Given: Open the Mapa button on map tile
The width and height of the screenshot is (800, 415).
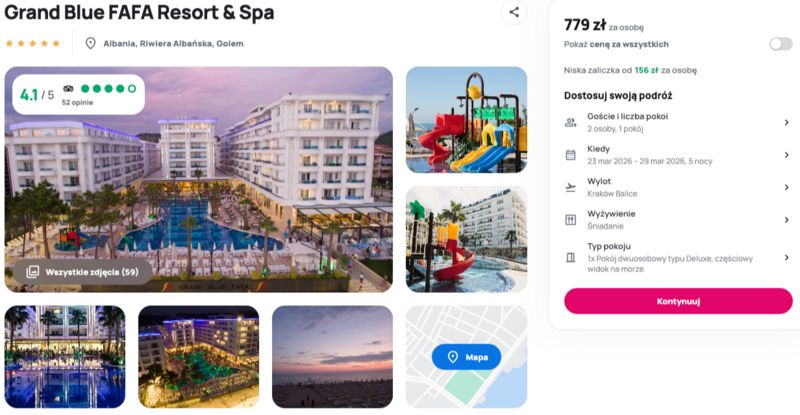Looking at the screenshot, I should point(466,357).
